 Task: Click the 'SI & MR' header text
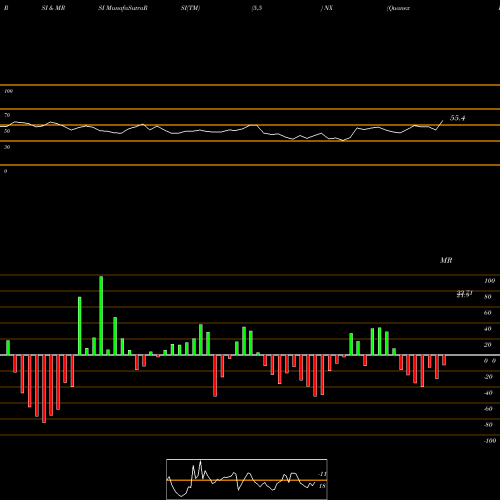coord(53,8)
